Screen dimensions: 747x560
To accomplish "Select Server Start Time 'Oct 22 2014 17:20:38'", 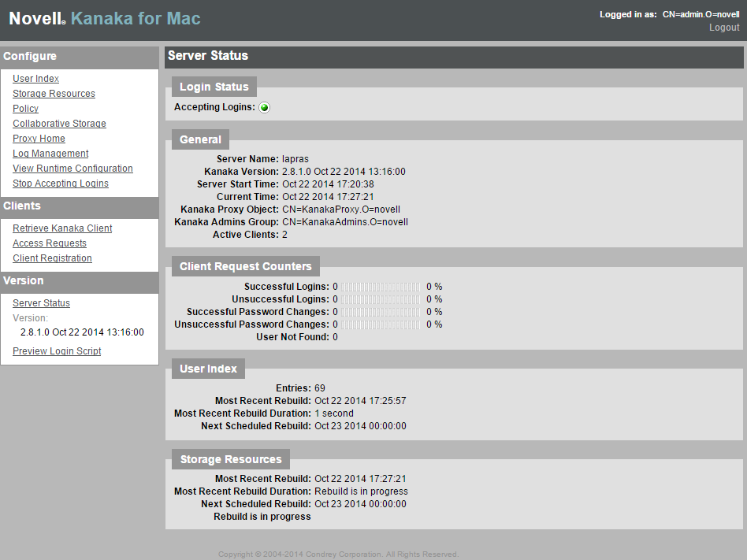I will tap(329, 184).
